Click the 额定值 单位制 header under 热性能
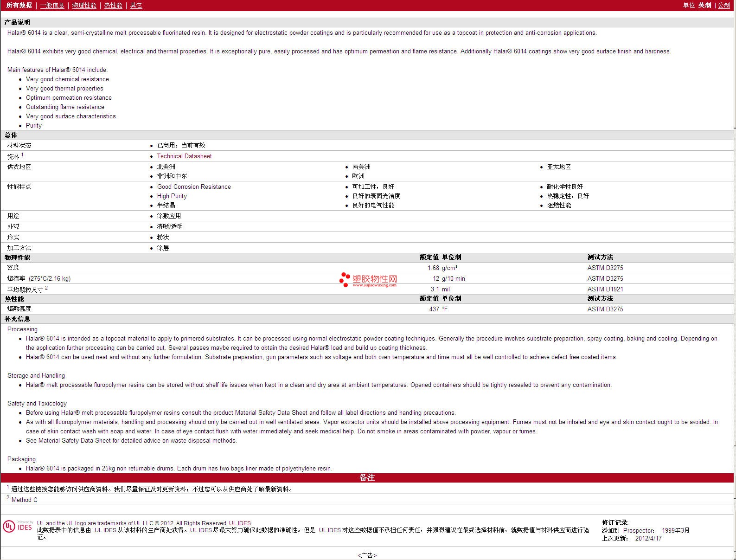Viewport: 736px width, 560px height. point(440,298)
